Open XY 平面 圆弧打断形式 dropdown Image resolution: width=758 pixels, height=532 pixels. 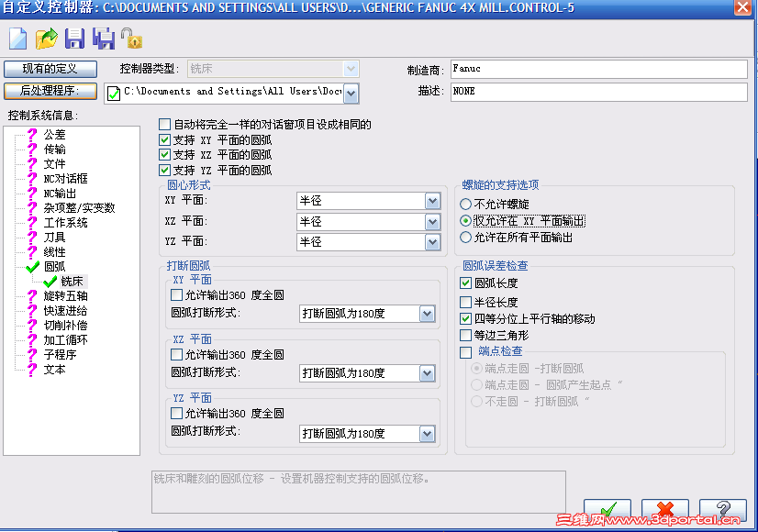(428, 314)
